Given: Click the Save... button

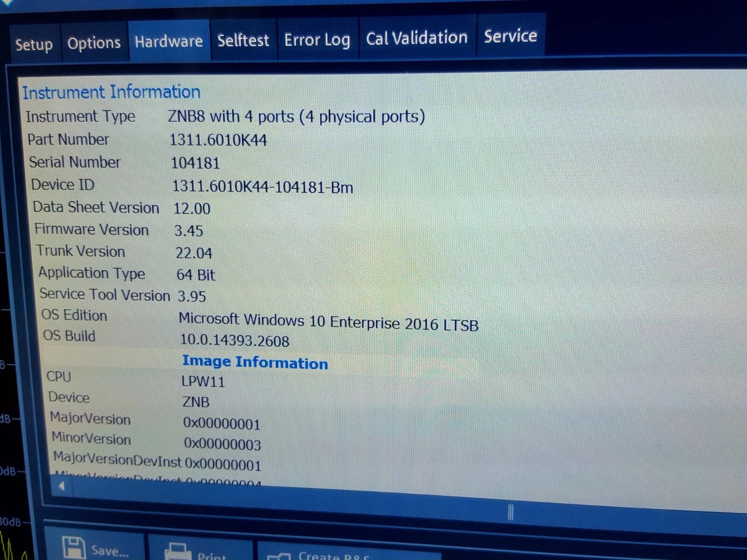Looking at the screenshot, I should coord(95,544).
